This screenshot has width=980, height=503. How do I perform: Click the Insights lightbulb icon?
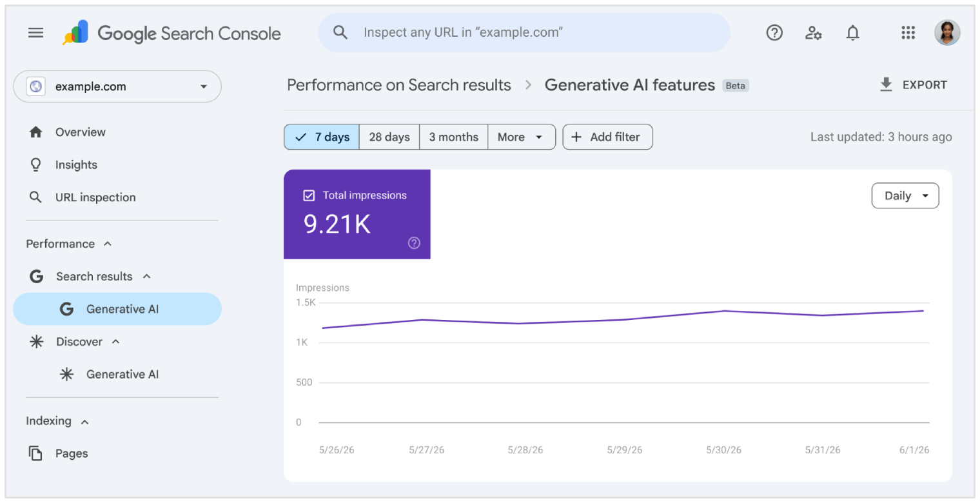click(36, 164)
